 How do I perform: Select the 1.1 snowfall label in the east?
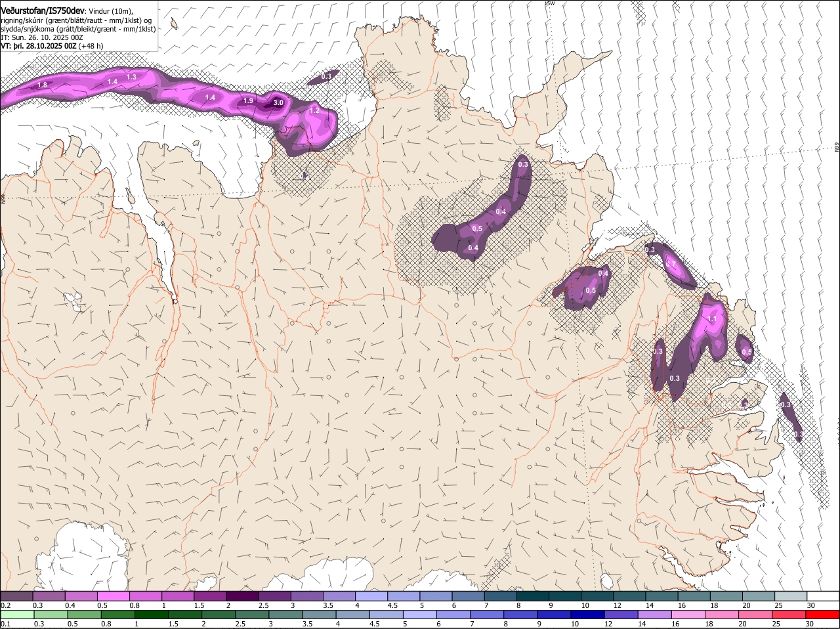(713, 319)
